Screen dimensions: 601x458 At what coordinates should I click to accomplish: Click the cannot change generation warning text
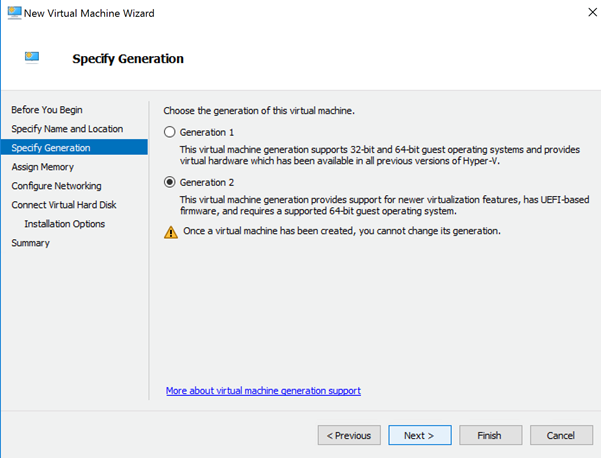tap(342, 231)
